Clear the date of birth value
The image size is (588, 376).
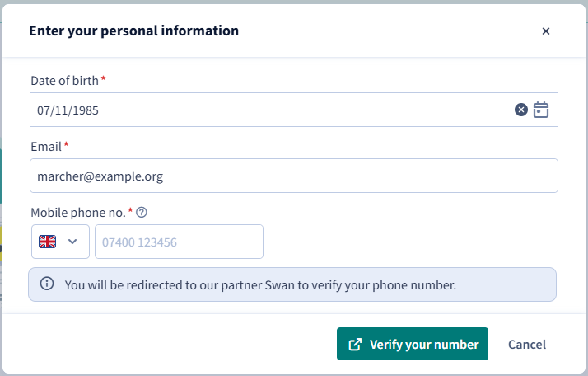520,110
